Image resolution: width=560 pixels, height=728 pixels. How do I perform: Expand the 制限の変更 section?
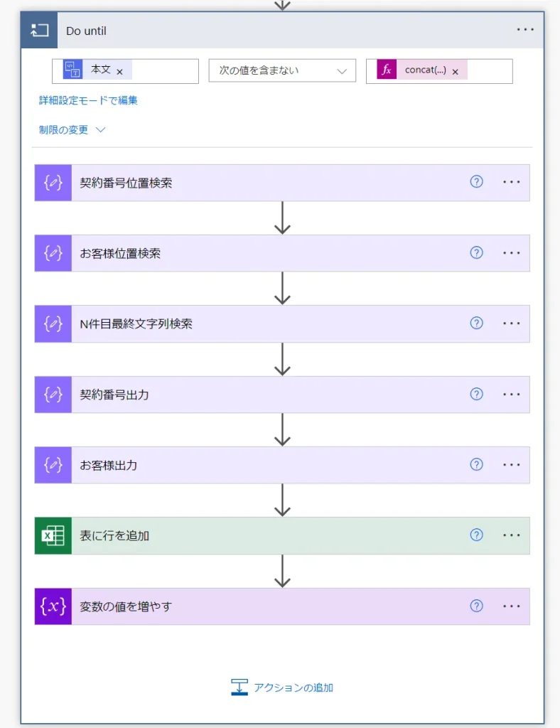pos(72,129)
